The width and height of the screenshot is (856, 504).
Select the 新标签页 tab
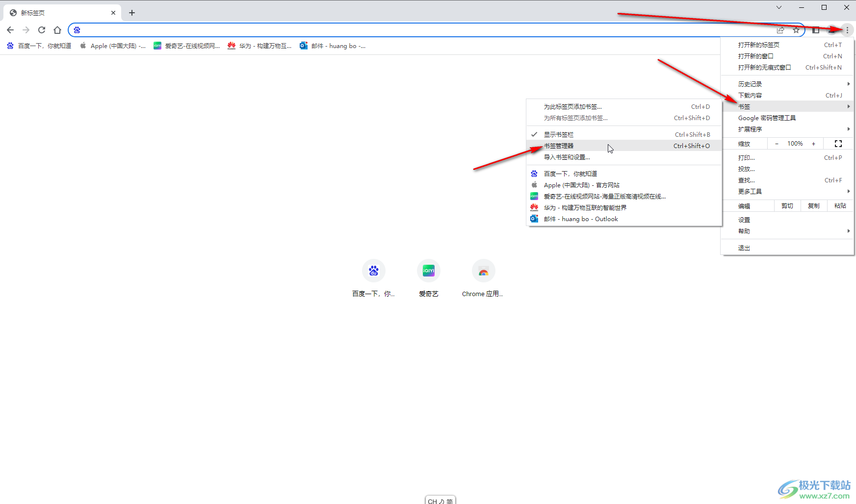[x=62, y=13]
